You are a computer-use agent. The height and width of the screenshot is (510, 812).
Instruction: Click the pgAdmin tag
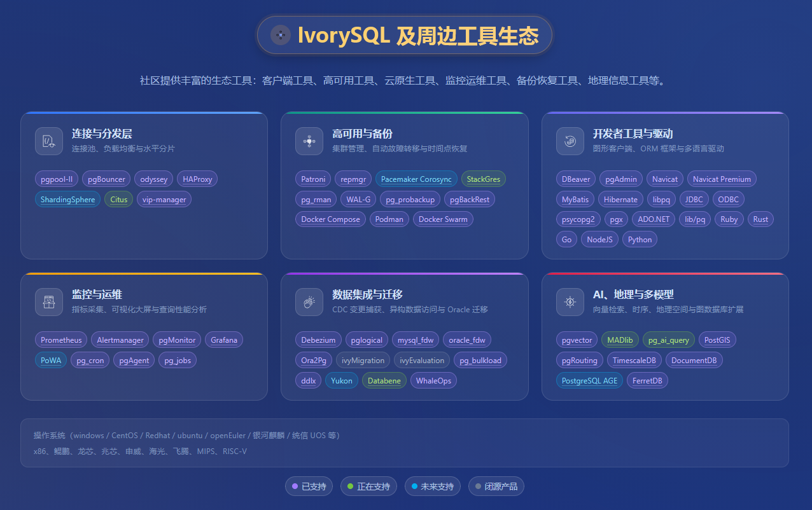click(621, 179)
